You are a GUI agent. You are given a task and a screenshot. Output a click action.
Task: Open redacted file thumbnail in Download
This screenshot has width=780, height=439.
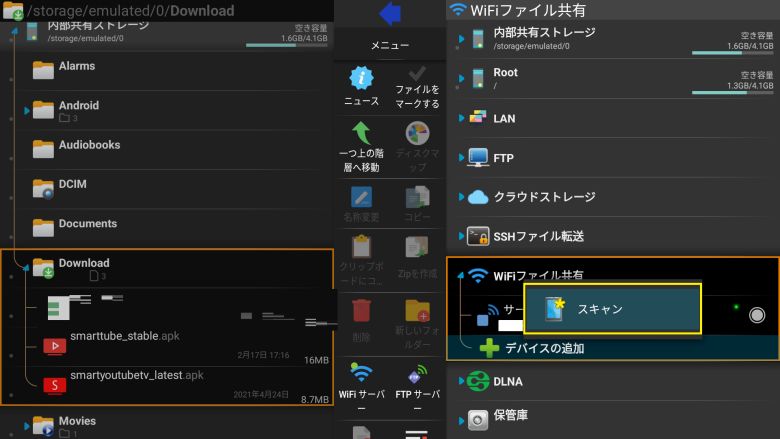point(59,307)
